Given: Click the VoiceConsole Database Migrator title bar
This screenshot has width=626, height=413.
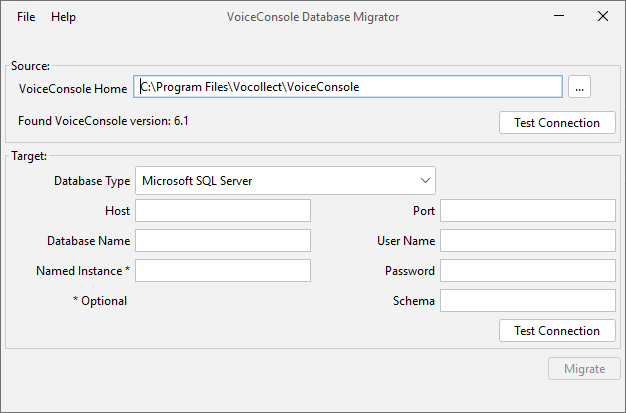Looking at the screenshot, I should click(312, 17).
